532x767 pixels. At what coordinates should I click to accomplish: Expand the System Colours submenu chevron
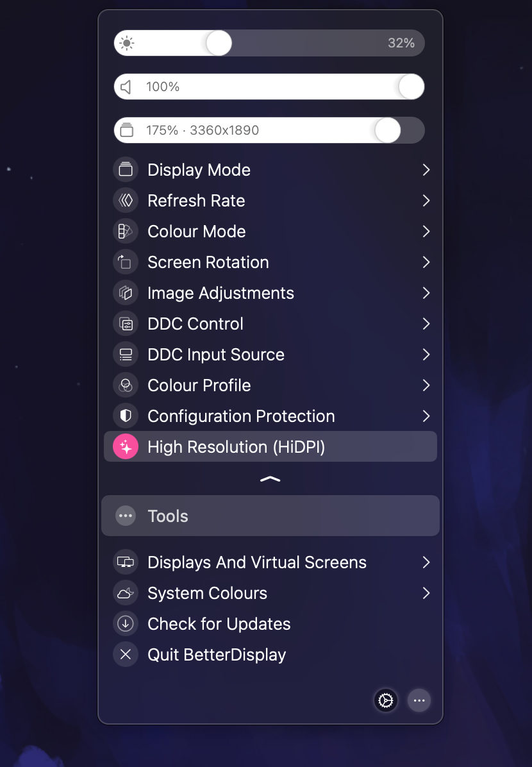[x=426, y=593]
